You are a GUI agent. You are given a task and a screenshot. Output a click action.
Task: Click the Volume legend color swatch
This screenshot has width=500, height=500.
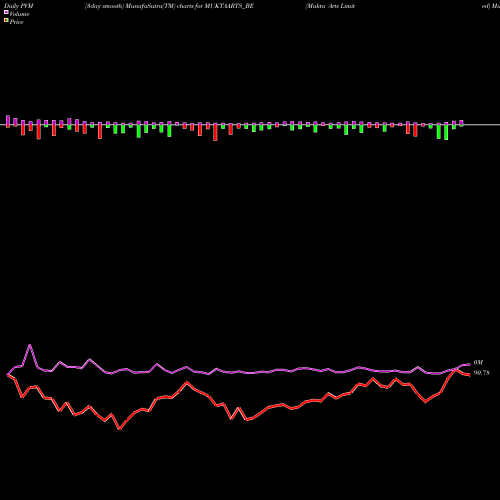click(x=6, y=13)
